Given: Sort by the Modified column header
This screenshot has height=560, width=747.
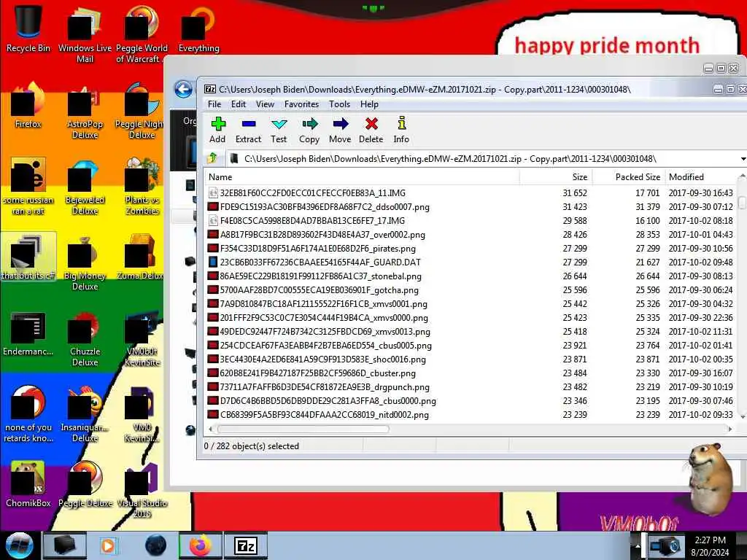Looking at the screenshot, I should 700,177.
